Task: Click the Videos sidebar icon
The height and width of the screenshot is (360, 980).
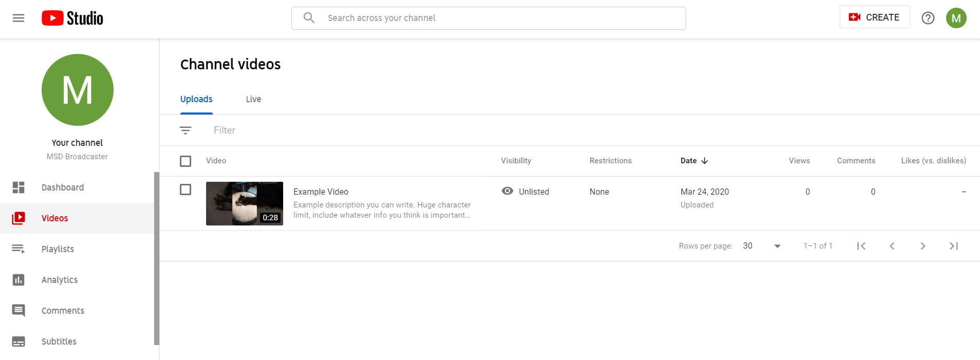Action: tap(19, 218)
